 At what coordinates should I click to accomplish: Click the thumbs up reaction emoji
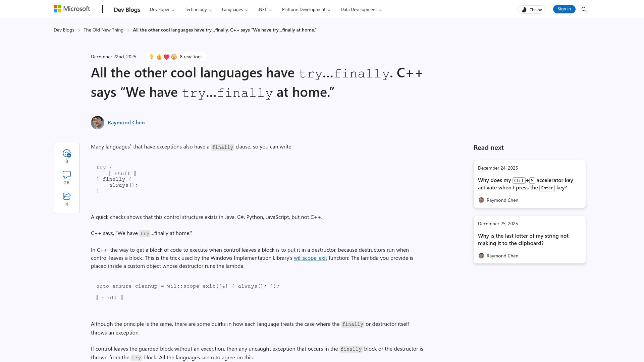159,57
